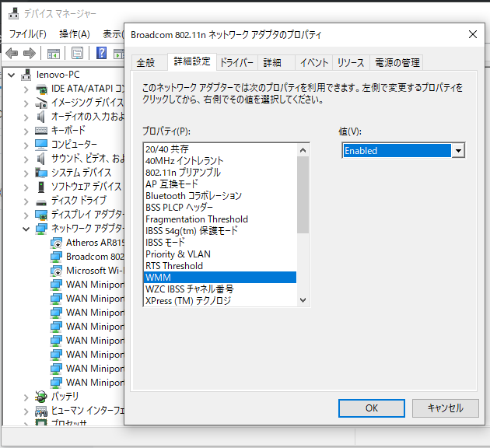Select the XPress (TM) テクノロジ property

(220, 301)
